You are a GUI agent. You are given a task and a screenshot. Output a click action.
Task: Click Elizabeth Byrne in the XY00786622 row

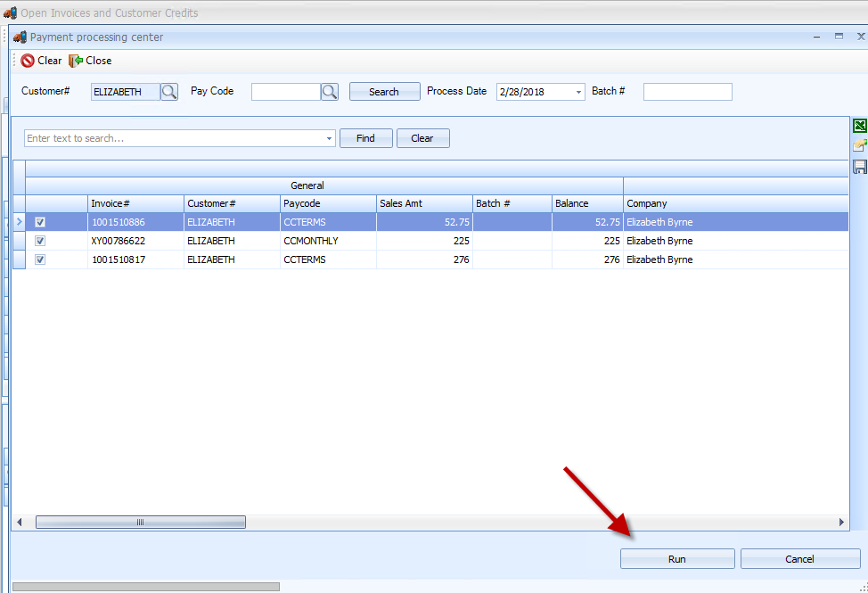[659, 241]
